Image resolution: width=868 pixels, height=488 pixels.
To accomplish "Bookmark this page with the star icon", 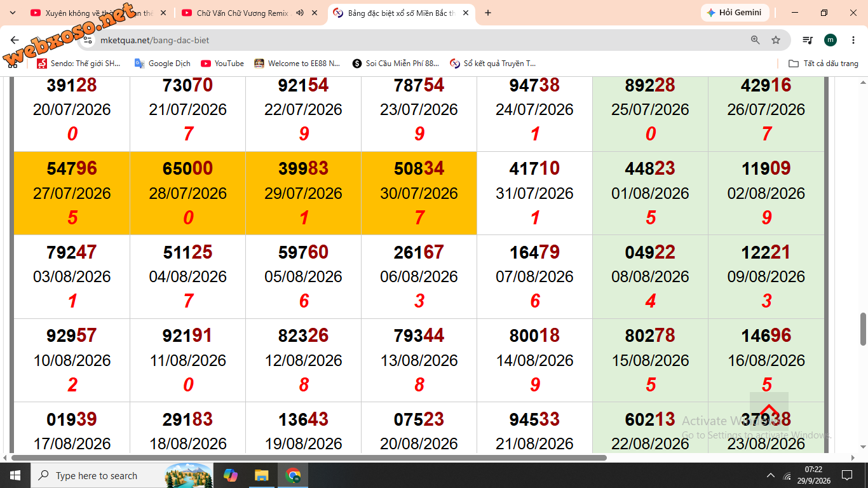I will coord(776,40).
